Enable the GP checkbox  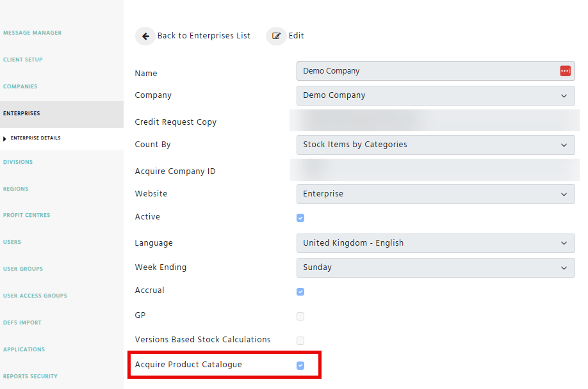(300, 316)
